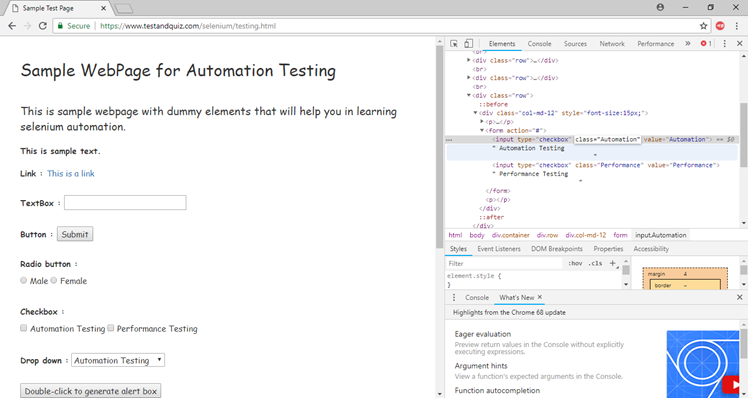This screenshot has width=748, height=398.
Task: Select form in the DOM breadcrumb
Action: [x=620, y=235]
